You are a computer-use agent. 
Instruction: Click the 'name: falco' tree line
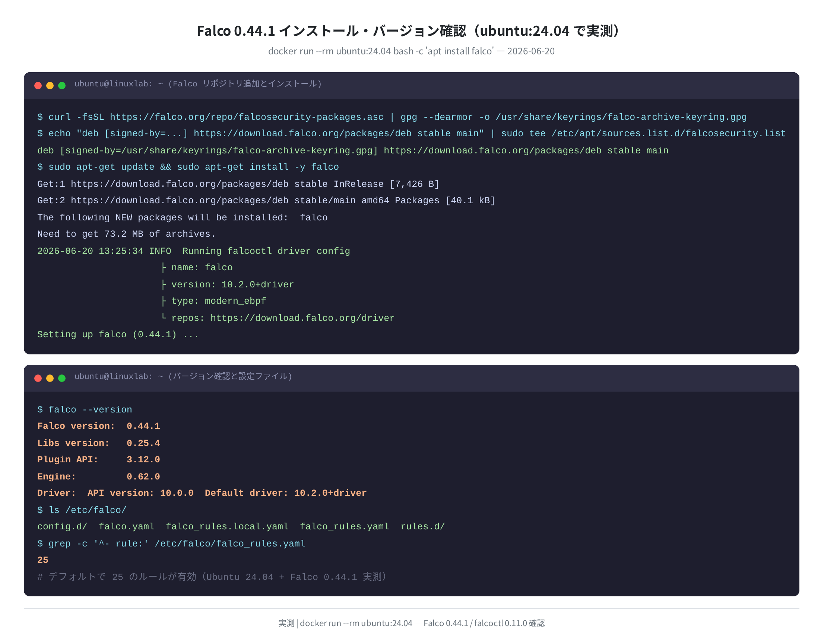[197, 268]
